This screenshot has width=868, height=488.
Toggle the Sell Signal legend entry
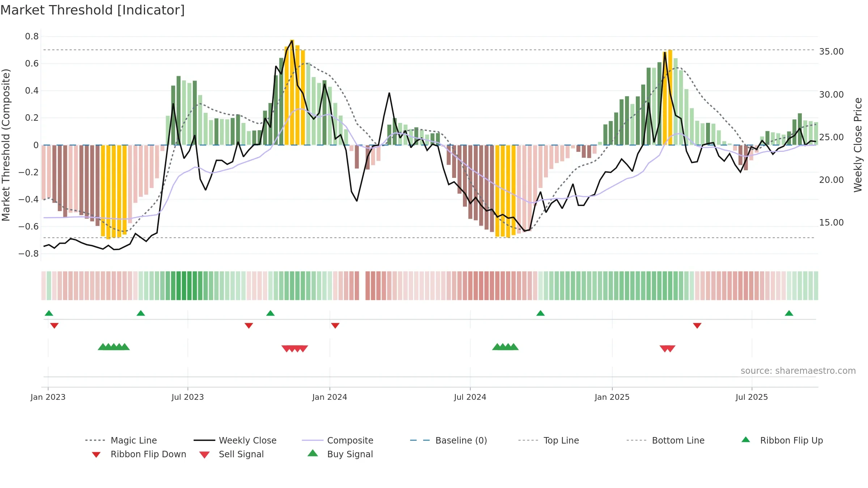coord(231,454)
